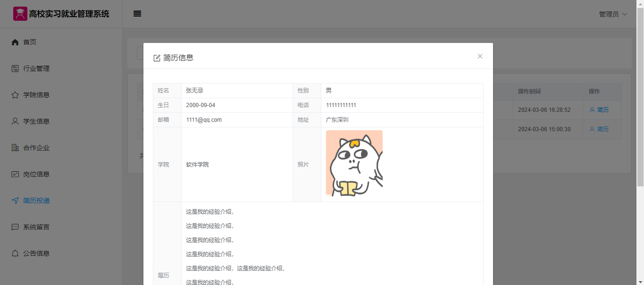Click the name value 张无忌
This screenshot has width=644, height=285.
tap(194, 91)
